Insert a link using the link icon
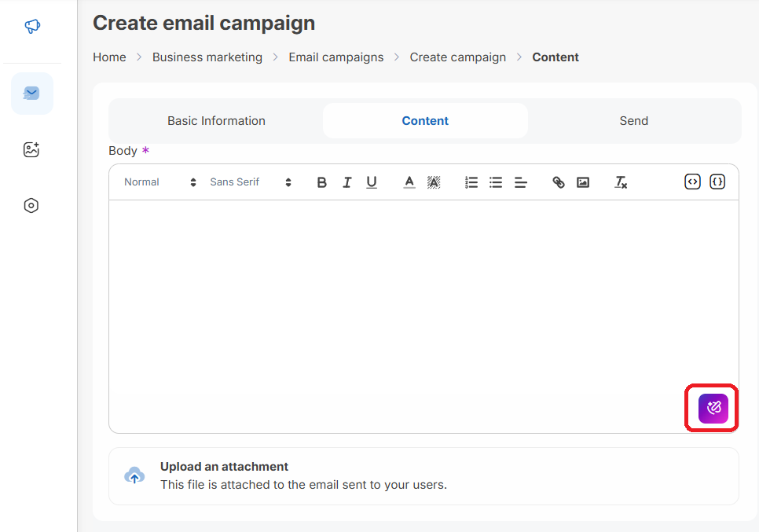 click(x=559, y=182)
